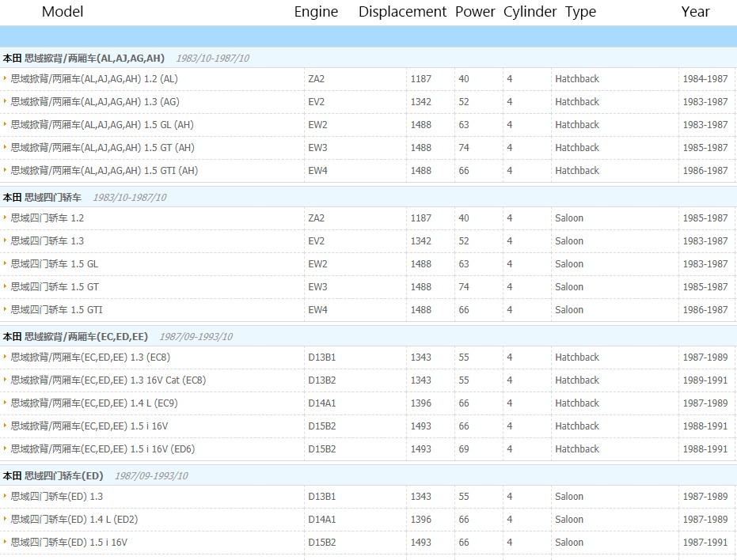Click the arrow icon beside the 1.2 (AL) hatchback row
The width and height of the screenshot is (737, 560).
click(x=5, y=78)
